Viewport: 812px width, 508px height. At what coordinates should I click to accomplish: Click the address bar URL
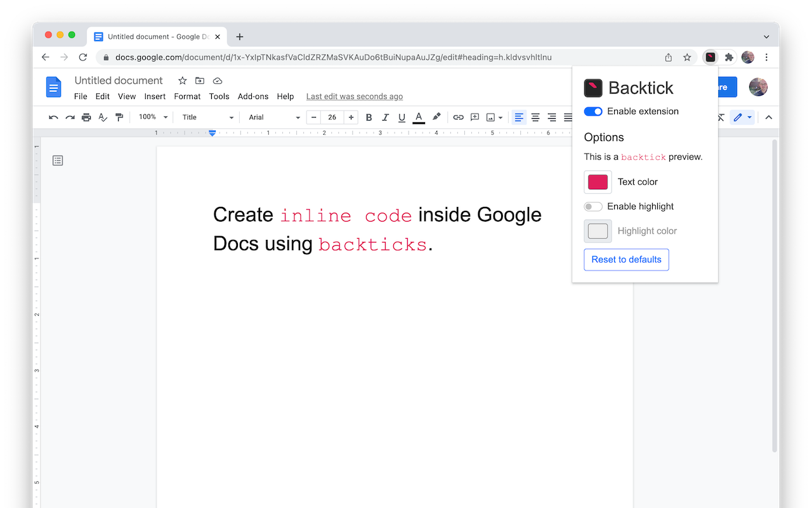334,57
